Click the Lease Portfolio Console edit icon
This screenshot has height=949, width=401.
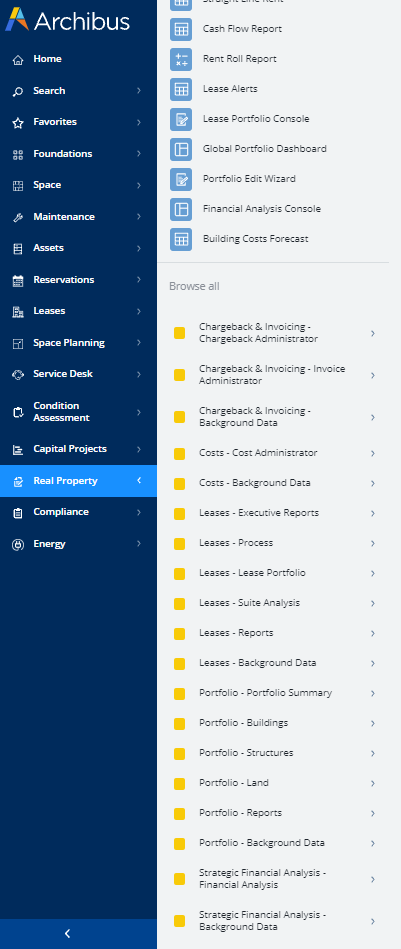[x=181, y=119]
